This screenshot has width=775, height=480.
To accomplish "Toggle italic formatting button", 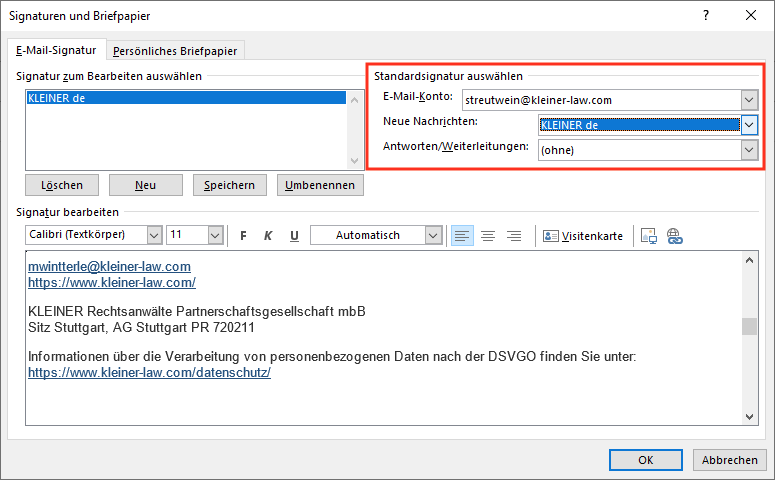I will tap(268, 236).
